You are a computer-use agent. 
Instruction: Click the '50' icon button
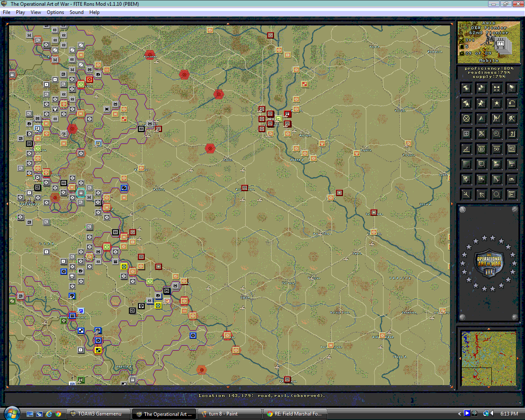(x=496, y=149)
